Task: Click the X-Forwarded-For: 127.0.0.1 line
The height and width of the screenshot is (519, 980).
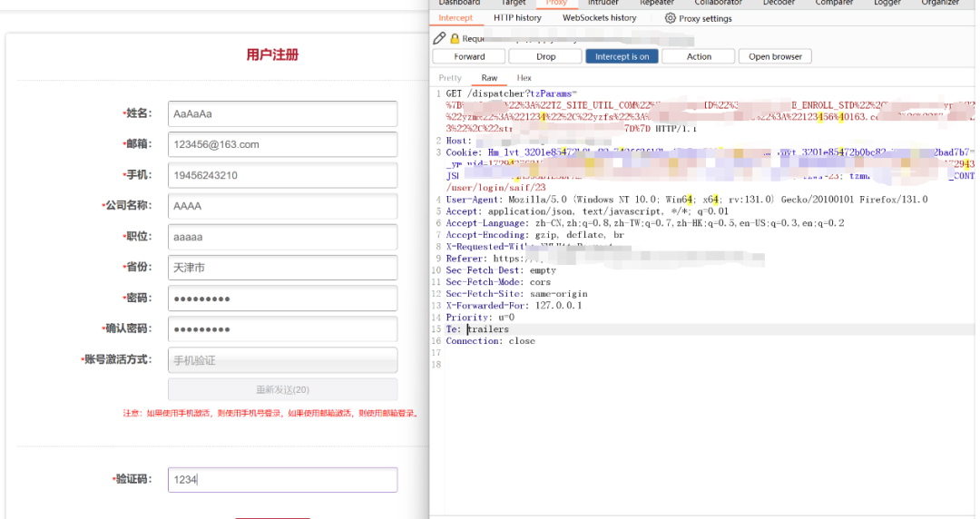Action: 514,306
